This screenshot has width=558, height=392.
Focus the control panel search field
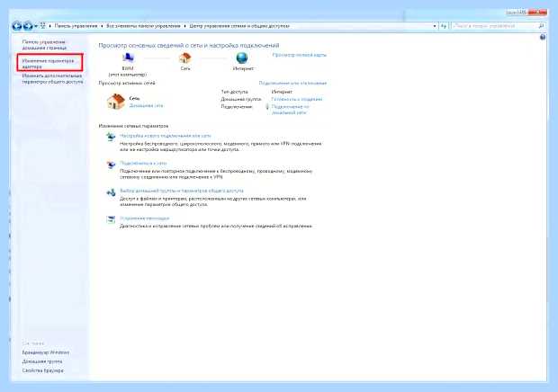point(495,26)
